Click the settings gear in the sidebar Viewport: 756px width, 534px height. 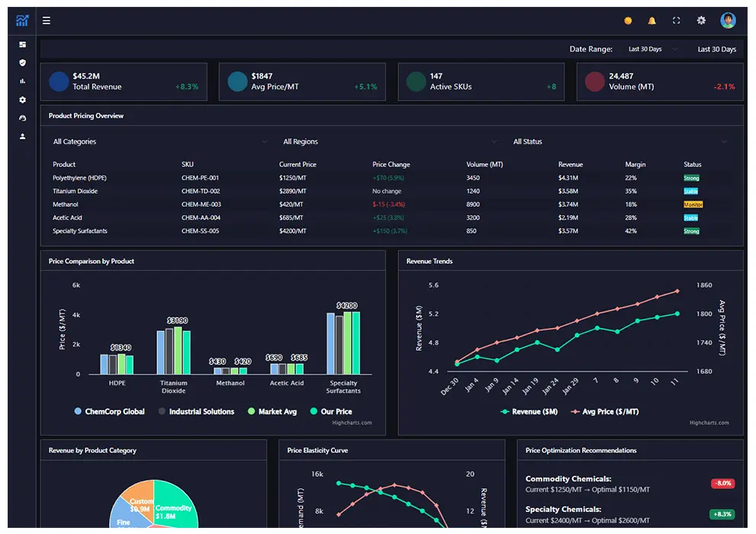[21, 99]
